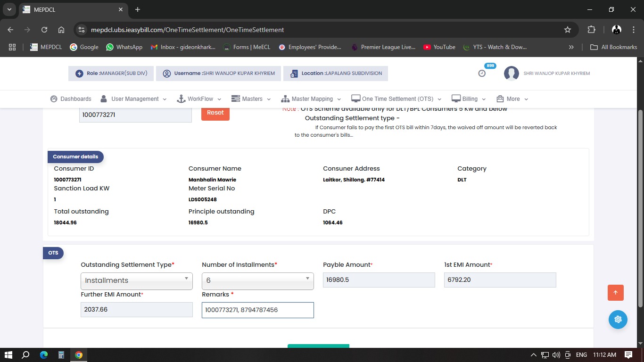Bookmark this page with the star icon
Viewport: 644px width, 362px height.
click(568, 30)
